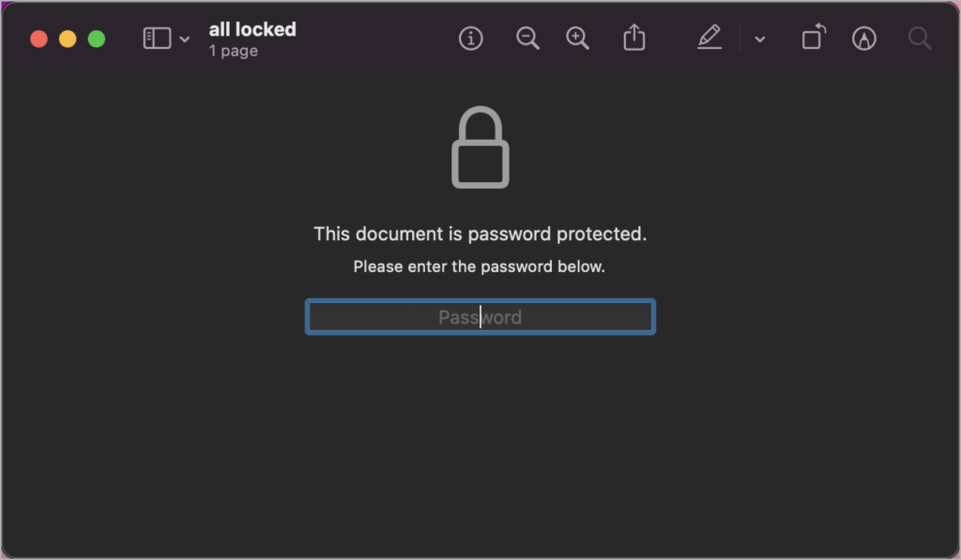Expand the sidebar view dropdown chevron

pos(185,39)
